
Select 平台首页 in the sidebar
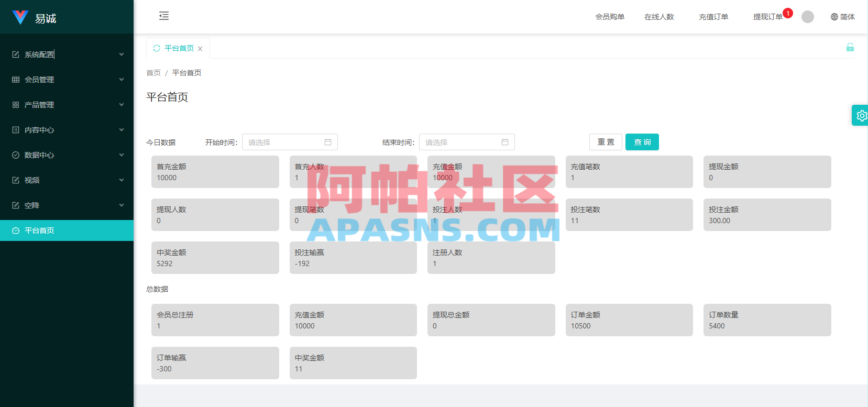(67, 230)
